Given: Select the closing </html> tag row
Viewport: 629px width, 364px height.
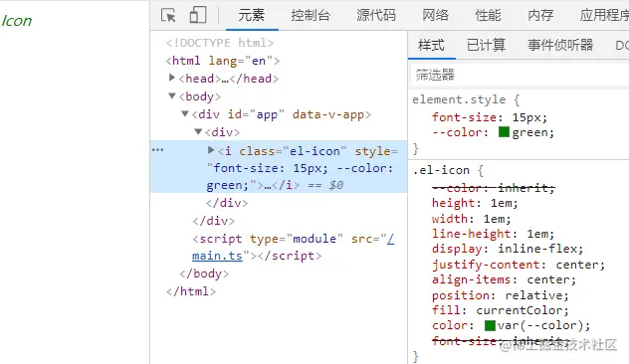Looking at the screenshot, I should pos(191,291).
